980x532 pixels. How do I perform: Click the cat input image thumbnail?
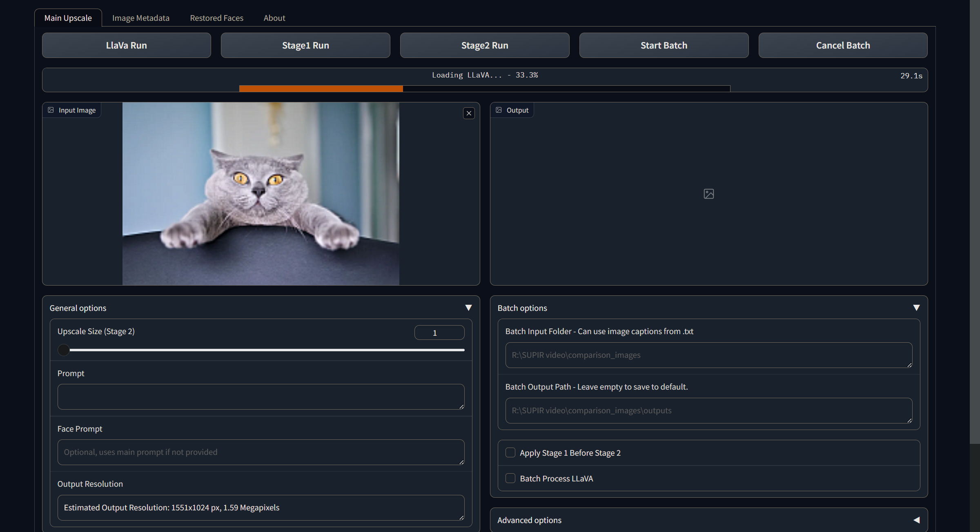point(261,194)
